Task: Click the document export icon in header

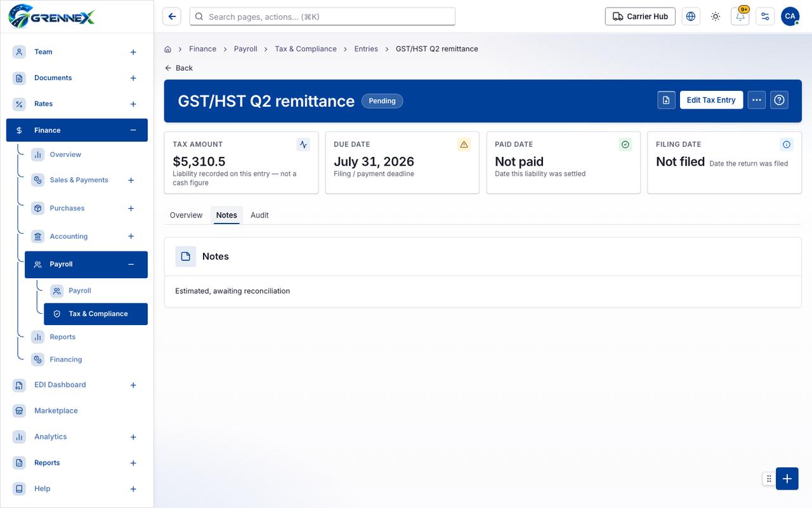Action: pos(666,100)
